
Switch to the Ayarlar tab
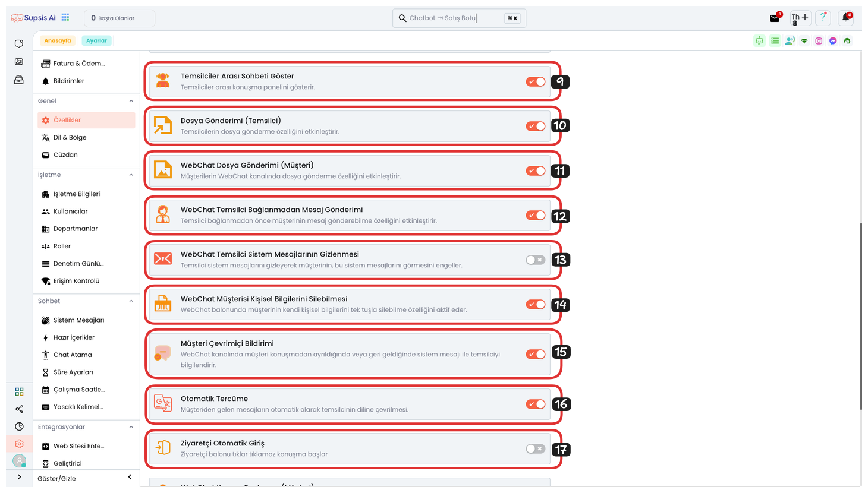pyautogui.click(x=96, y=41)
